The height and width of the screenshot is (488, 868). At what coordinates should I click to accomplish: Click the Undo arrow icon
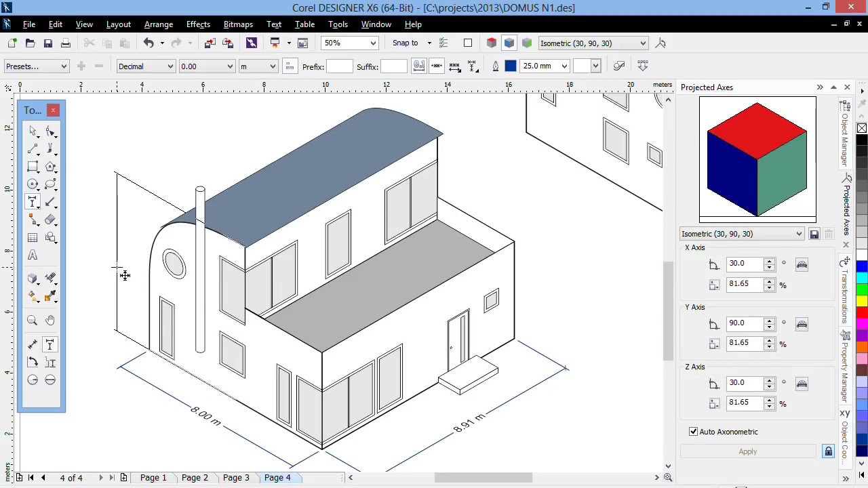149,43
